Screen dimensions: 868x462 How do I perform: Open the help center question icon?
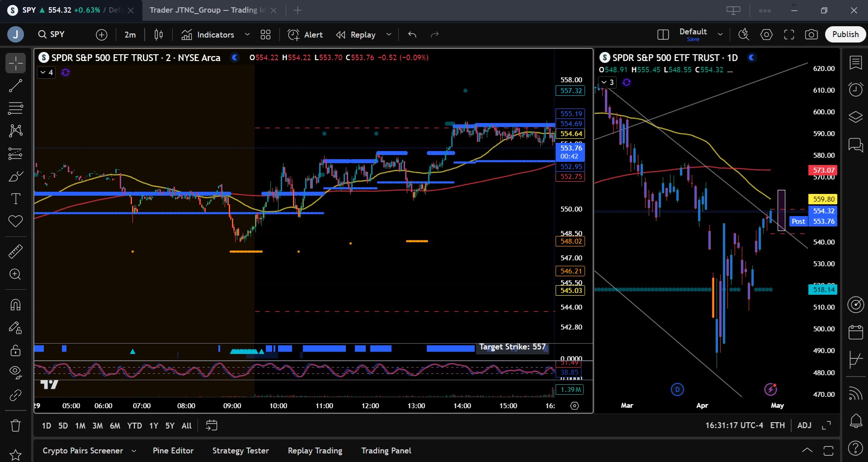click(855, 448)
